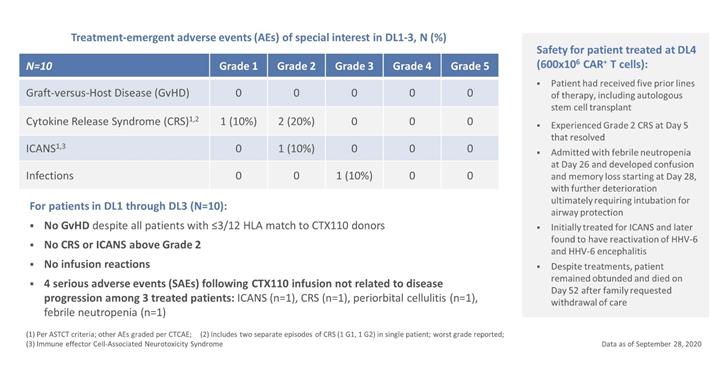720x374 pixels.
Task: Click the Safety for patient treated at DL4 heading
Action: [x=616, y=57]
